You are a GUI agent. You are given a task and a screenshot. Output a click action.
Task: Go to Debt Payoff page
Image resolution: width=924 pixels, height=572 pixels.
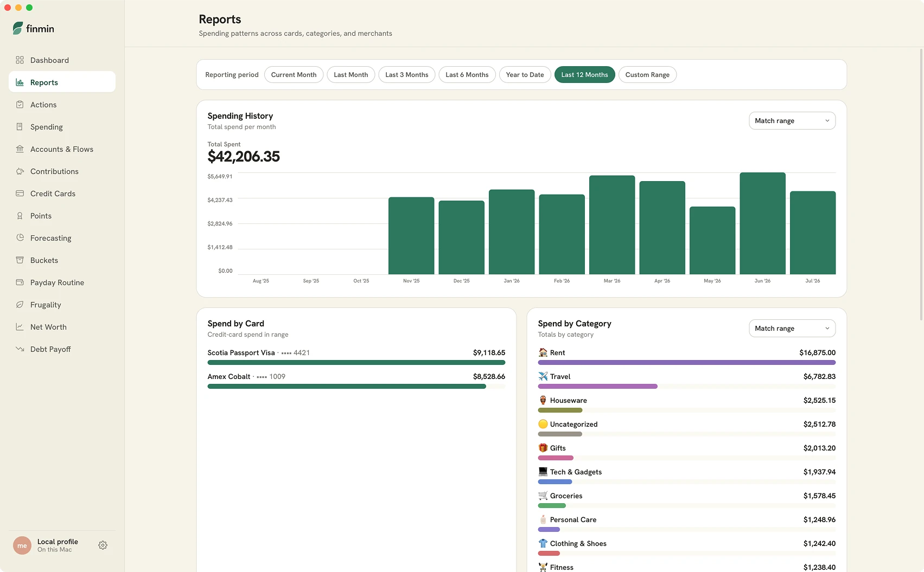62,349
